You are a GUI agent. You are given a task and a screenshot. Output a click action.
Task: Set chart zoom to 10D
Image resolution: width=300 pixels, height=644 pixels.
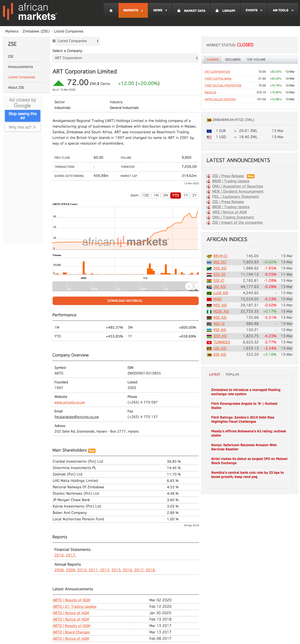[145, 196]
